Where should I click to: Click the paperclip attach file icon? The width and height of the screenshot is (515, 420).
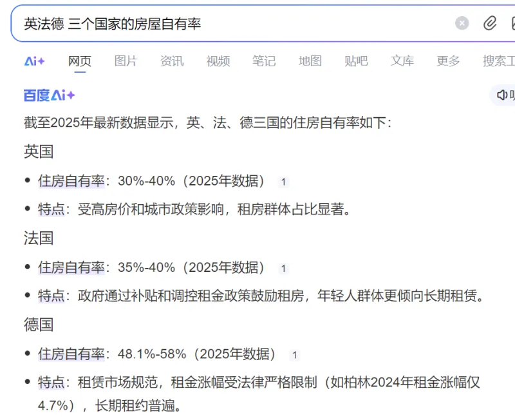(x=490, y=24)
